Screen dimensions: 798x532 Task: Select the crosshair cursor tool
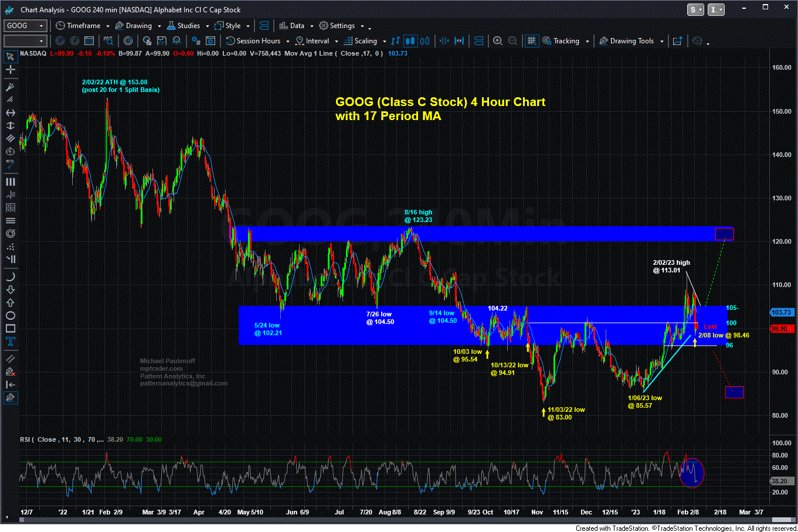point(10,70)
